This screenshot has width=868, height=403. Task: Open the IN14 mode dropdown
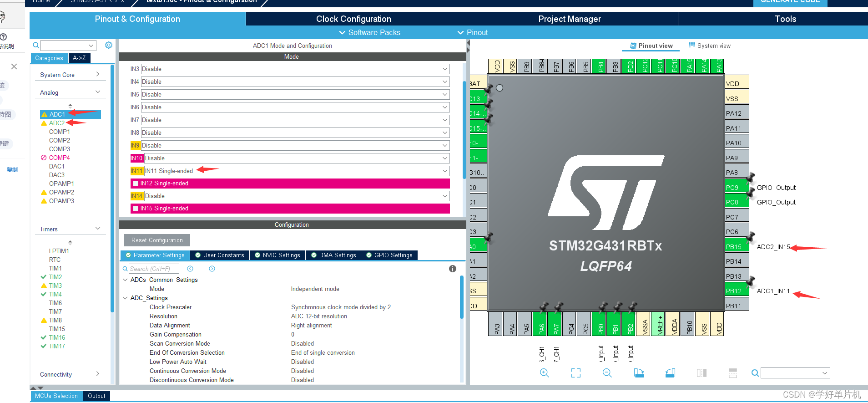(297, 196)
